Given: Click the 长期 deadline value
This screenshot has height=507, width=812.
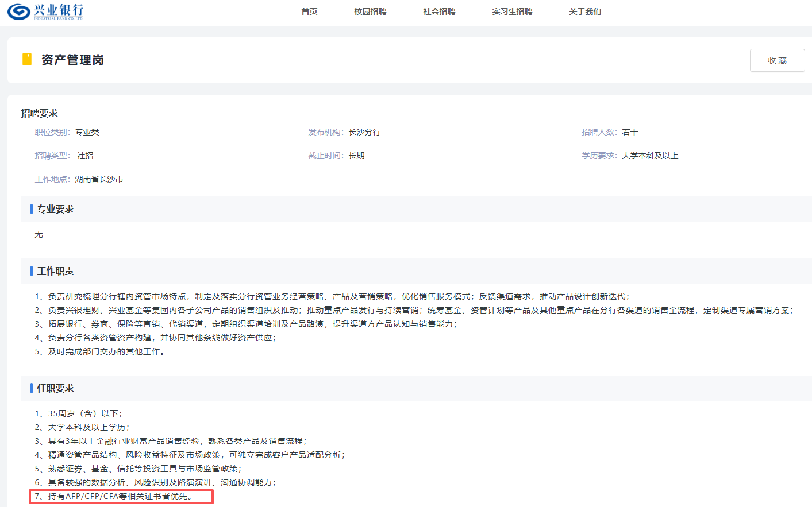Looking at the screenshot, I should click(356, 156).
